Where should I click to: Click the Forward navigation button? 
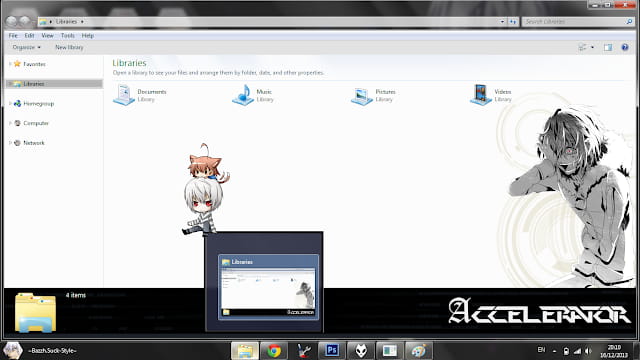point(24,21)
